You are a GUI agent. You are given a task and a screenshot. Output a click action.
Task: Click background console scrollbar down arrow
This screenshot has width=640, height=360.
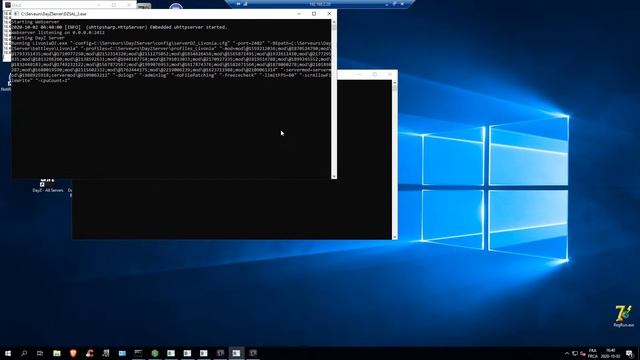394,237
